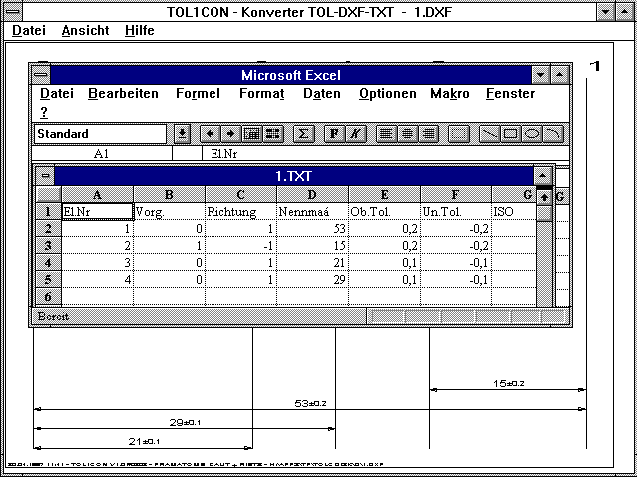This screenshot has width=637, height=478.
Task: Center cell contents via toolbar
Action: coord(407,134)
